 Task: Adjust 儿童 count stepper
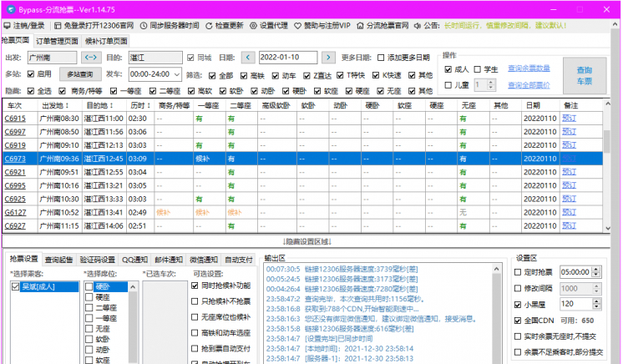[491, 85]
